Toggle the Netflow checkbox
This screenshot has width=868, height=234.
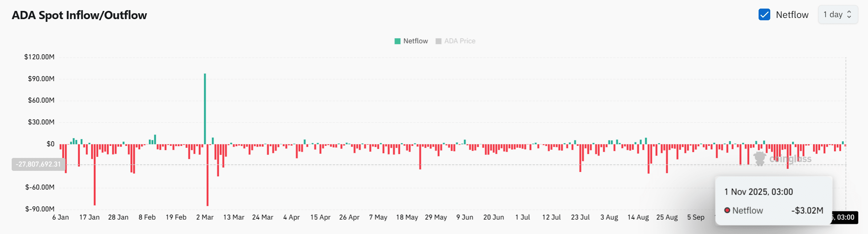[764, 15]
